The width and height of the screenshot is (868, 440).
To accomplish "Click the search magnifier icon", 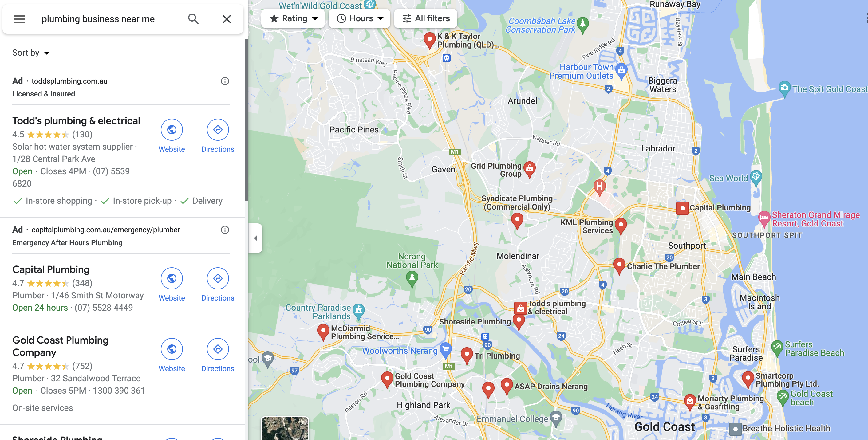I will click(x=193, y=19).
